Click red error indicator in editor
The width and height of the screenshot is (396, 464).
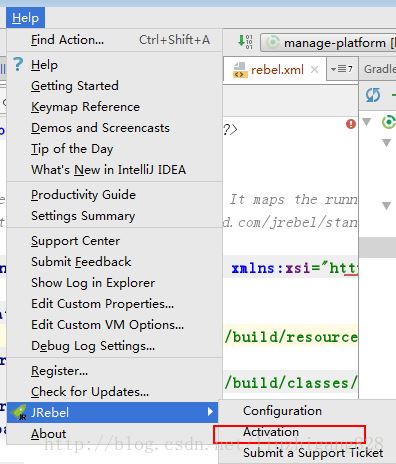pos(351,124)
